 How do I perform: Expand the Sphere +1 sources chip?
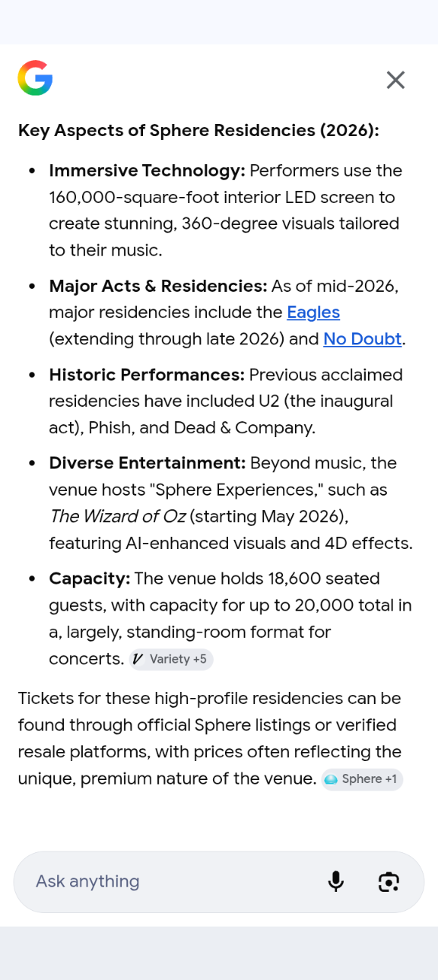click(x=362, y=779)
